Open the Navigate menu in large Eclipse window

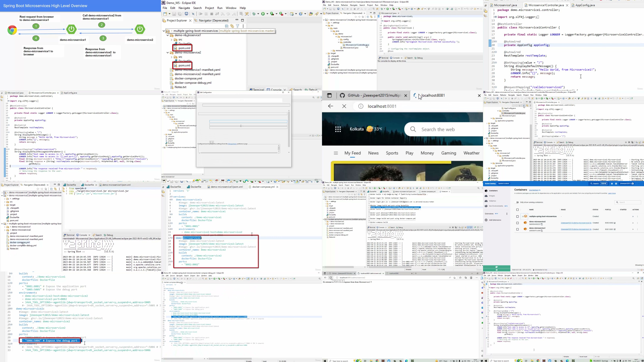[x=184, y=8]
